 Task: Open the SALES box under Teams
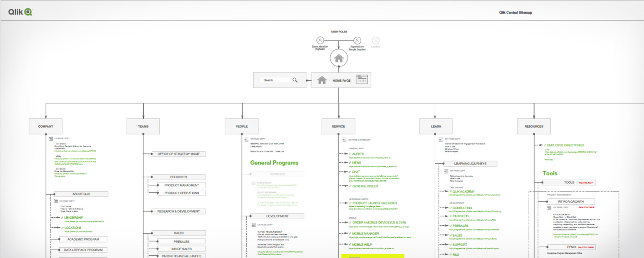click(x=179, y=233)
